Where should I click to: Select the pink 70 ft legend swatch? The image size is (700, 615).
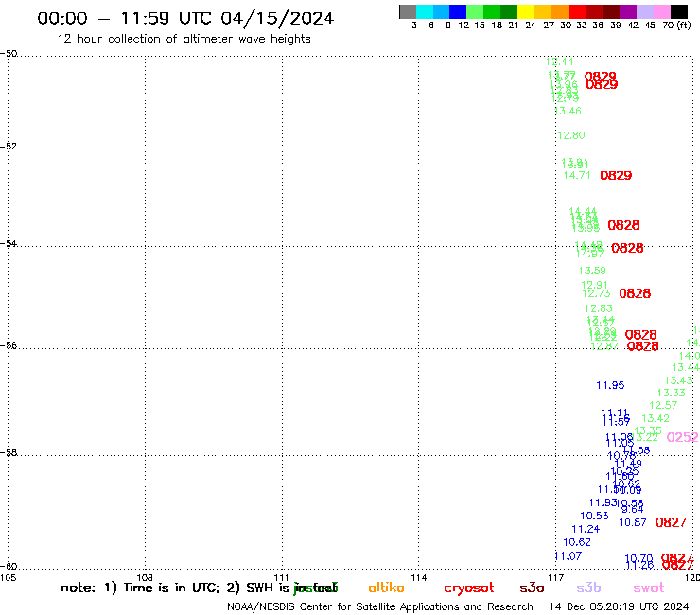pyautogui.click(x=661, y=11)
